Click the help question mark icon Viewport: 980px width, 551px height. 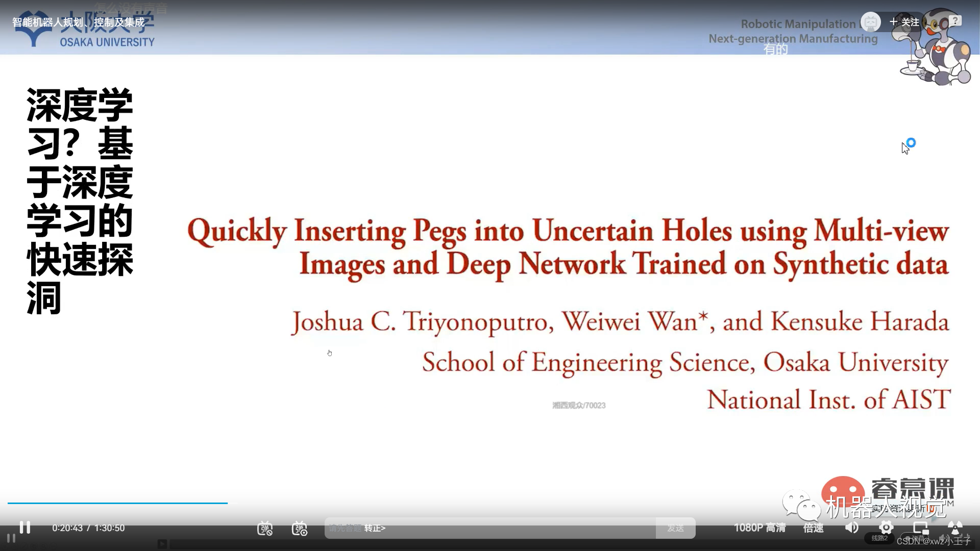955,21
